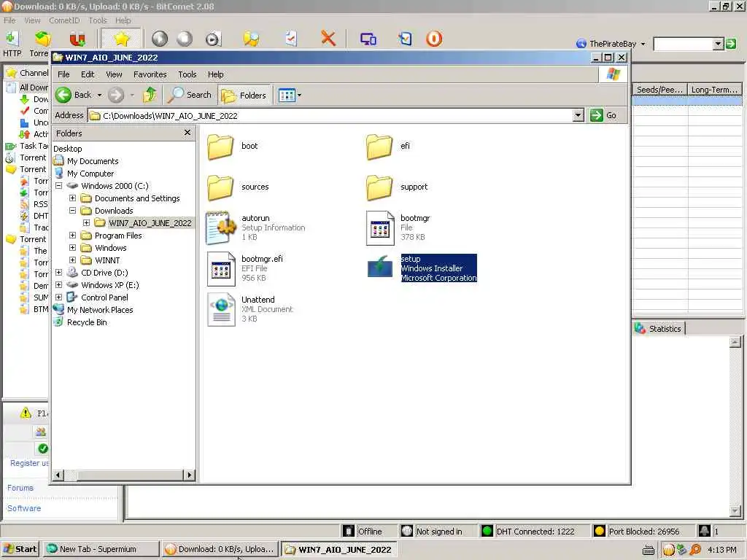The width and height of the screenshot is (747, 560).
Task: Click the red X delete task icon
Action: coord(328,39)
